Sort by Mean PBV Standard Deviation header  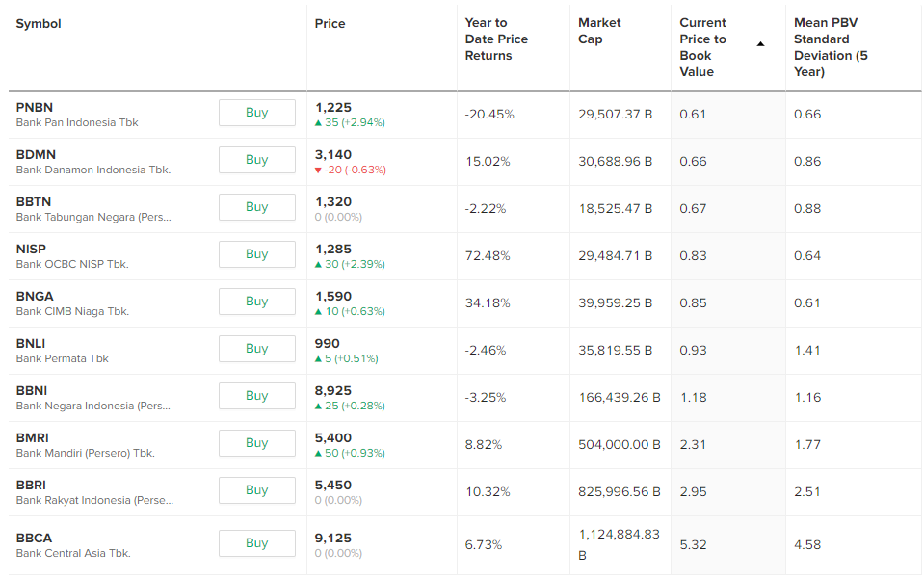coord(831,47)
